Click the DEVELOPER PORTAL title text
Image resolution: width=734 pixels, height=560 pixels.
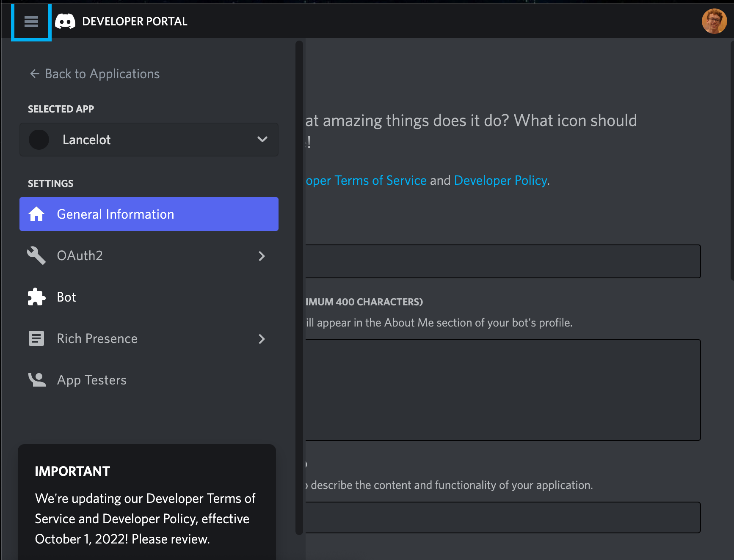[135, 21]
